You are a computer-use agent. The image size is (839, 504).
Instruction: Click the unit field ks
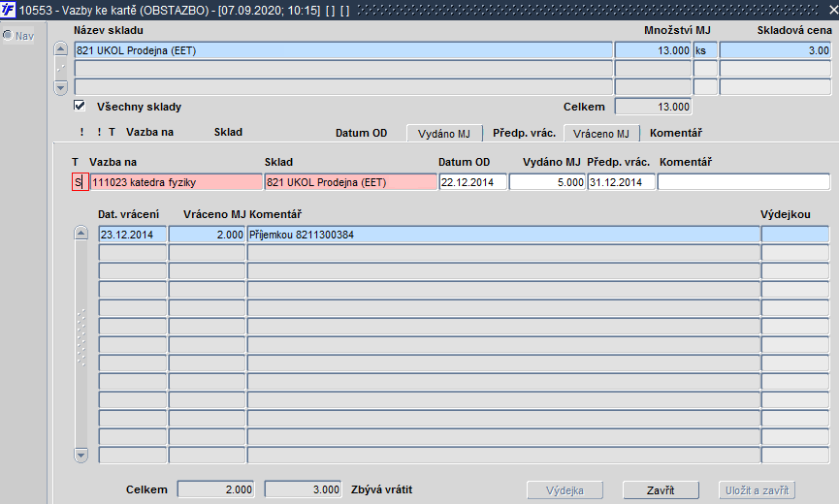[705, 50]
